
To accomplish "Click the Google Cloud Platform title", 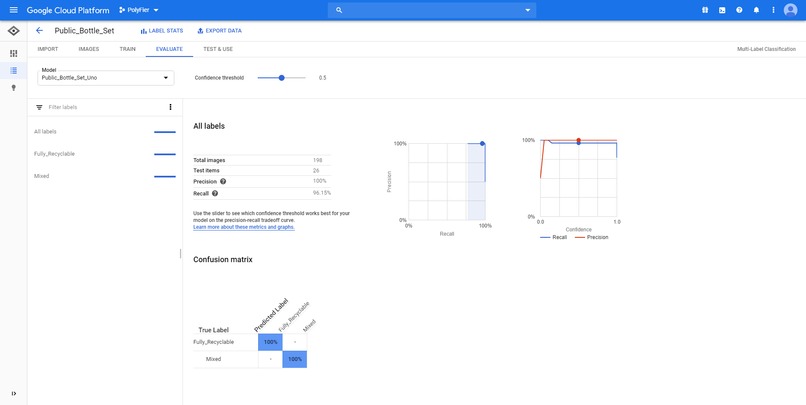I will pos(68,10).
